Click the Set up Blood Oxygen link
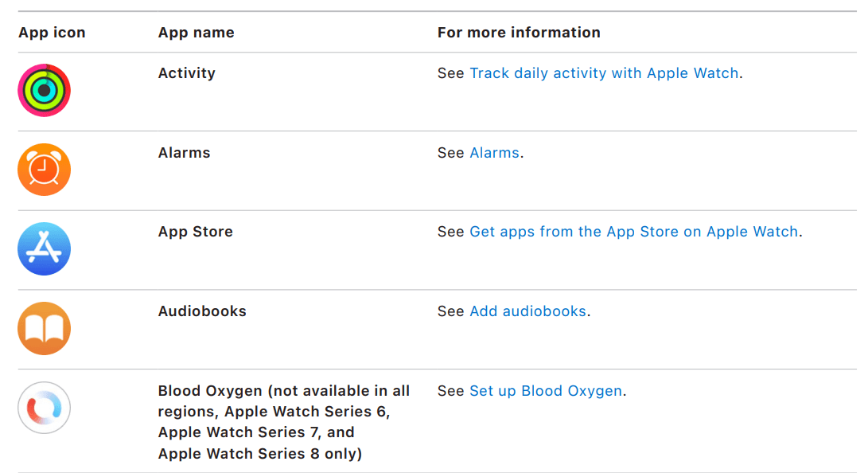 pos(546,391)
